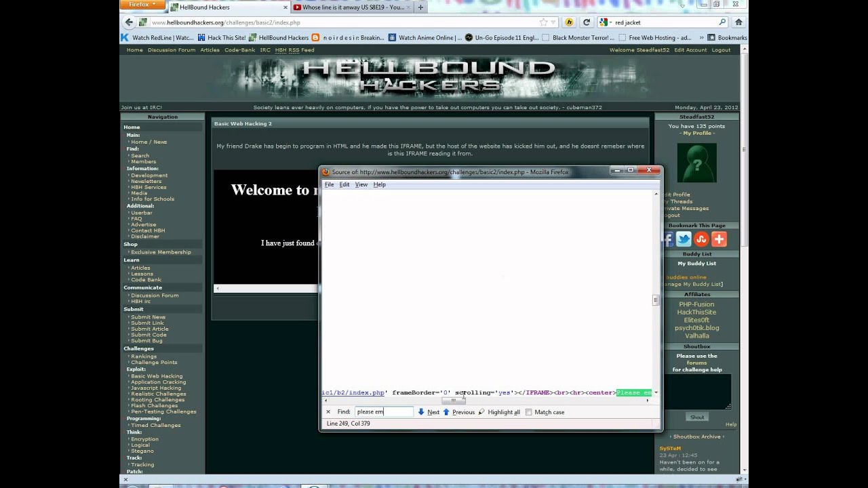Enable the Match case checkbox
This screenshot has width=868, height=488.
click(x=529, y=412)
